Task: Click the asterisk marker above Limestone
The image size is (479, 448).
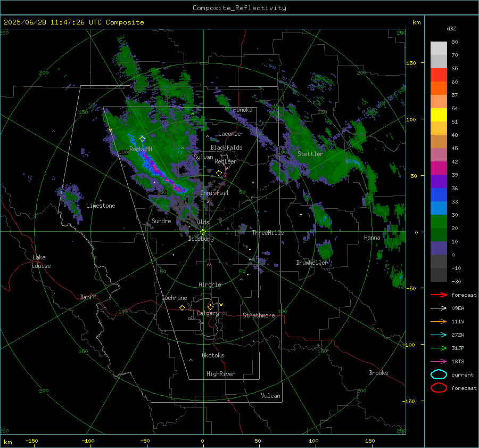Action: [101, 201]
